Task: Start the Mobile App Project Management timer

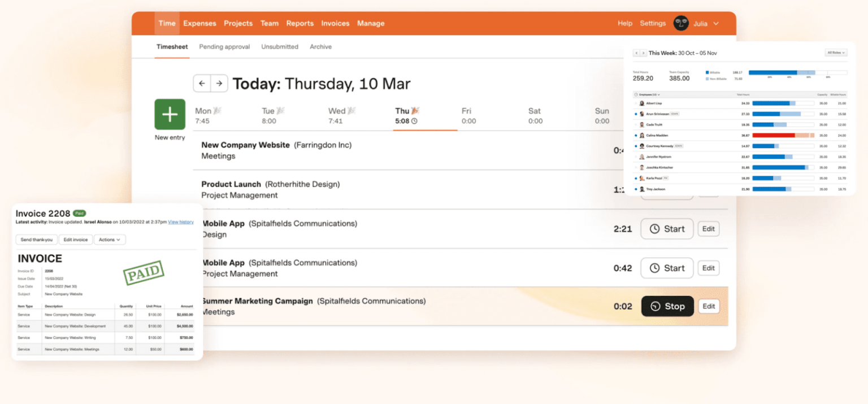Action: pyautogui.click(x=667, y=267)
